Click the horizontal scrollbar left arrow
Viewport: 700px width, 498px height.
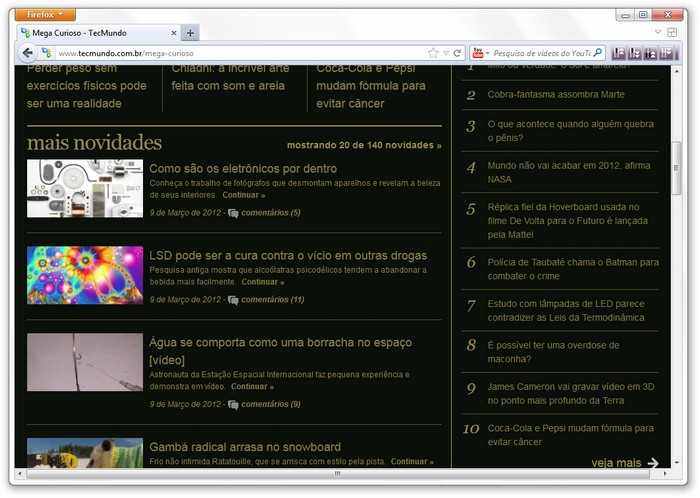(19, 473)
